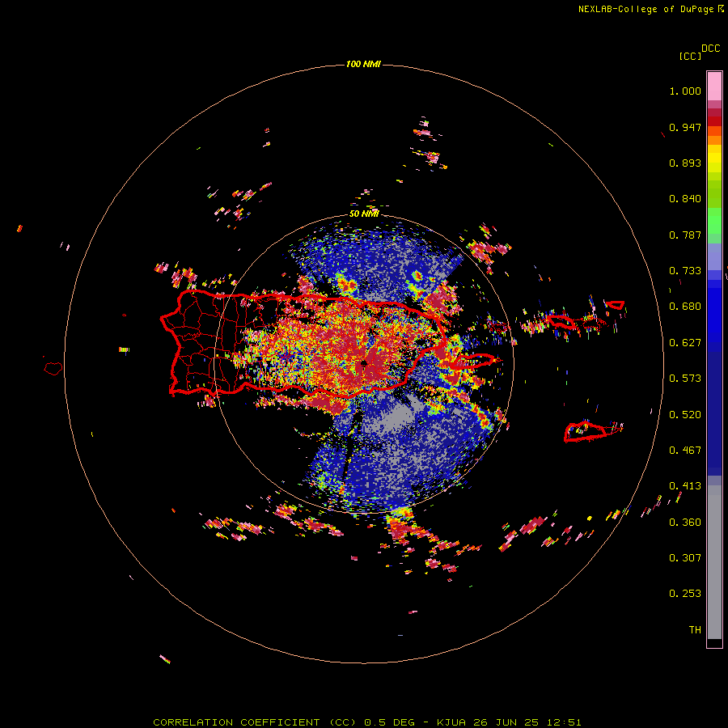This screenshot has width=728, height=728.
Task: Click the TH threshold label
Action: [x=695, y=630]
